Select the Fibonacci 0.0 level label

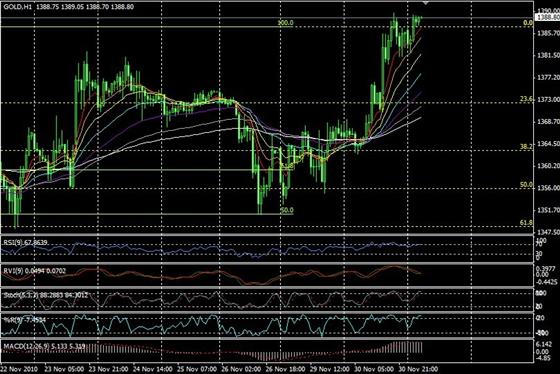tap(528, 23)
